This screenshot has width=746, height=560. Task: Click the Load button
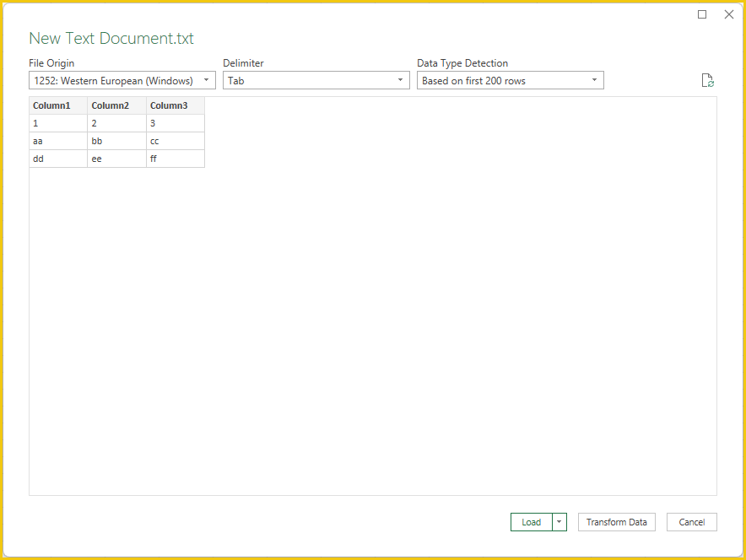[x=532, y=522]
